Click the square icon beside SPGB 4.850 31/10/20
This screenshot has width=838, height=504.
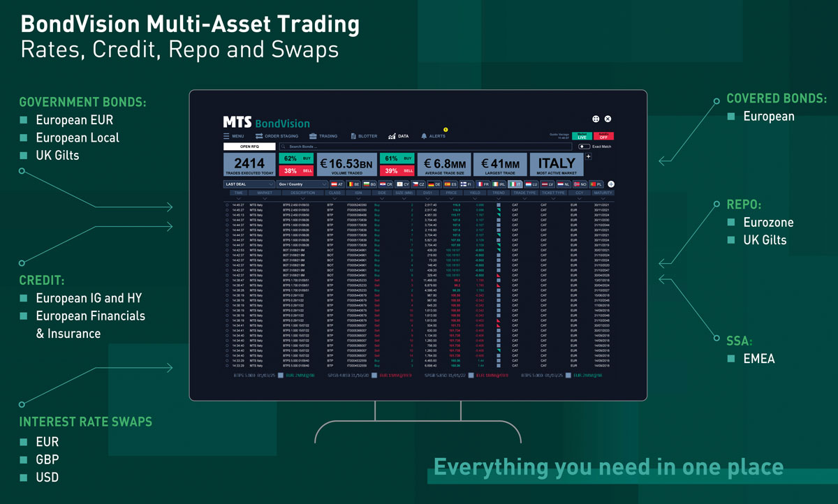(374, 376)
